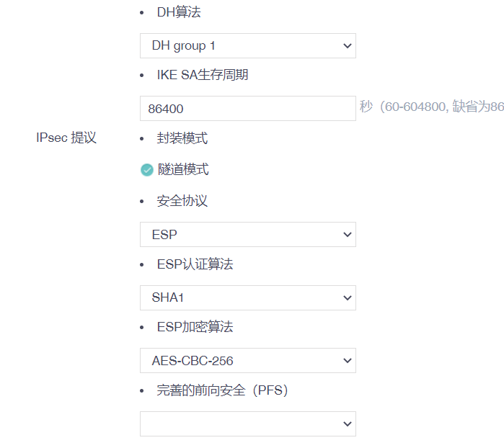Click the IKE SA lifetime field showing 86400
The height and width of the screenshot is (448, 504).
click(247, 109)
